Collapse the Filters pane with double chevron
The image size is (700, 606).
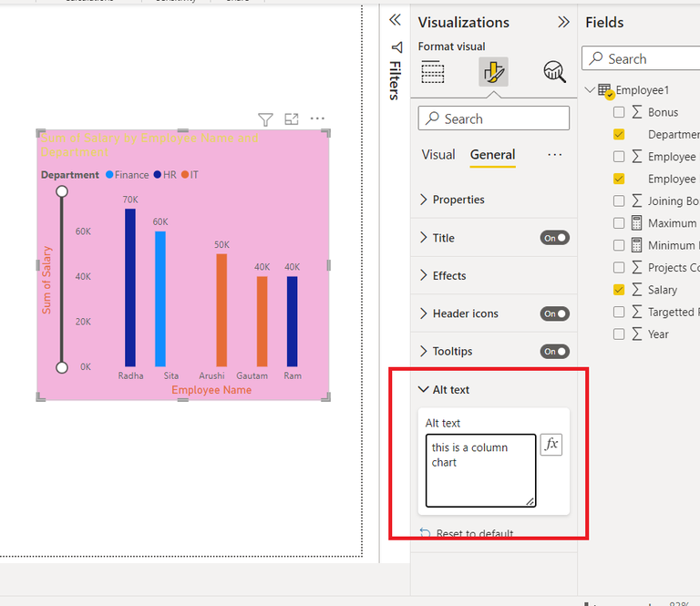pyautogui.click(x=395, y=20)
